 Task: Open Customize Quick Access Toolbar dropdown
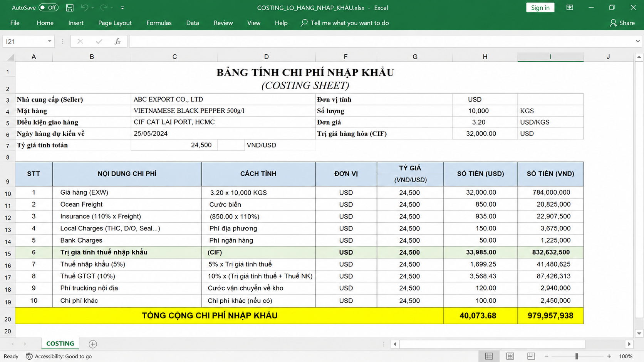(x=122, y=8)
